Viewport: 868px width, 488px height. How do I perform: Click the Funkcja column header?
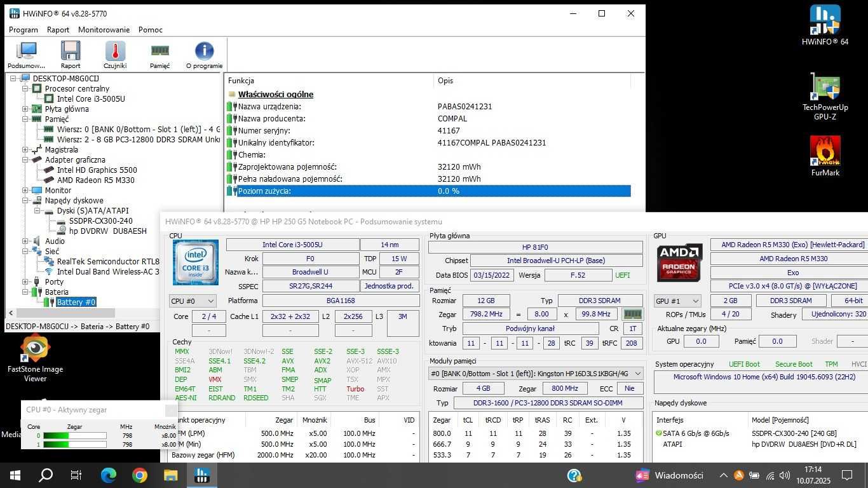tap(329, 81)
